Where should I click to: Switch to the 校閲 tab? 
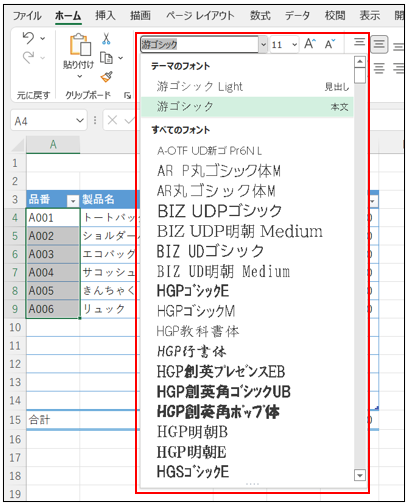(x=335, y=15)
